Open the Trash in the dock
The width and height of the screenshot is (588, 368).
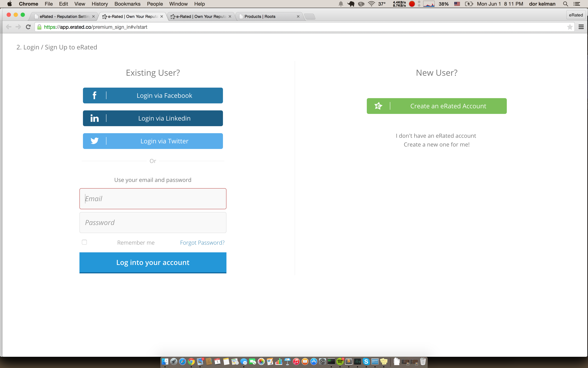coord(423,362)
